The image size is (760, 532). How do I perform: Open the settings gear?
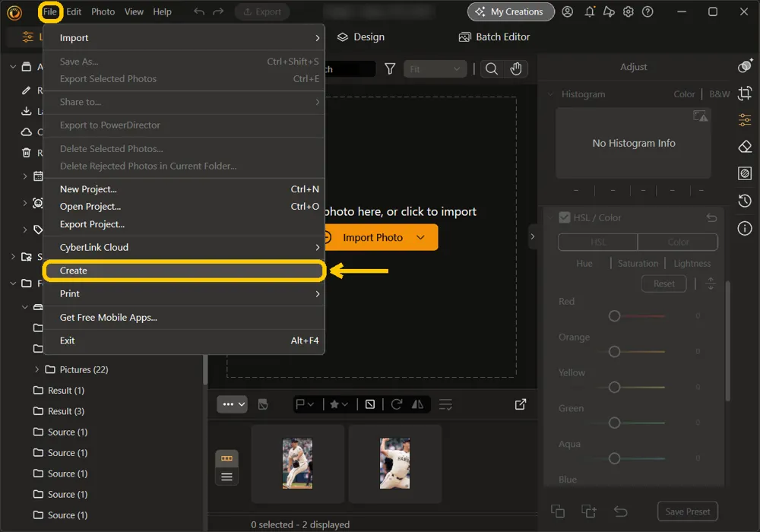629,11
